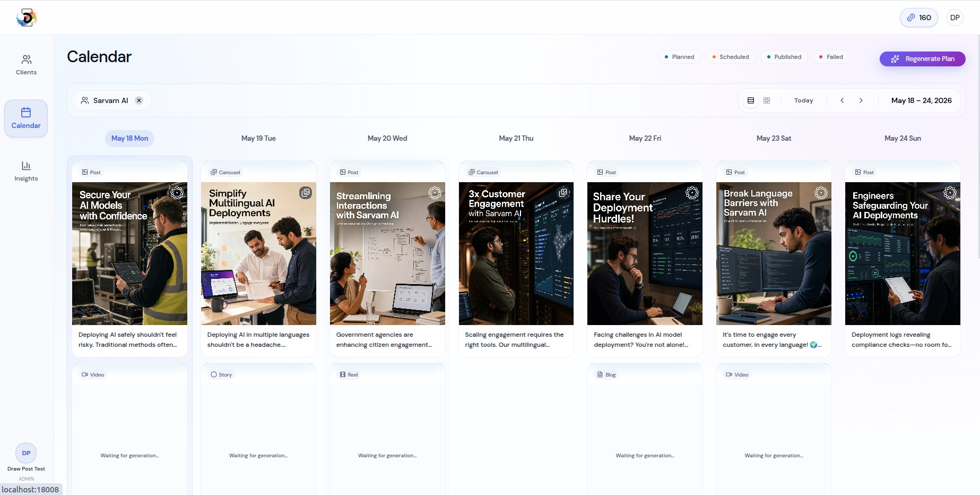Go to Clients in the sidebar
The width and height of the screenshot is (980, 495).
26,65
